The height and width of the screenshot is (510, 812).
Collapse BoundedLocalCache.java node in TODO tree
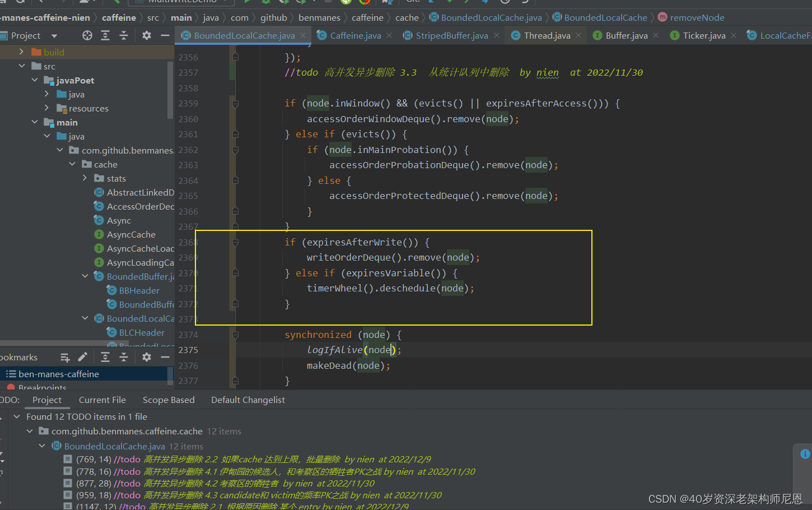[x=42, y=446]
